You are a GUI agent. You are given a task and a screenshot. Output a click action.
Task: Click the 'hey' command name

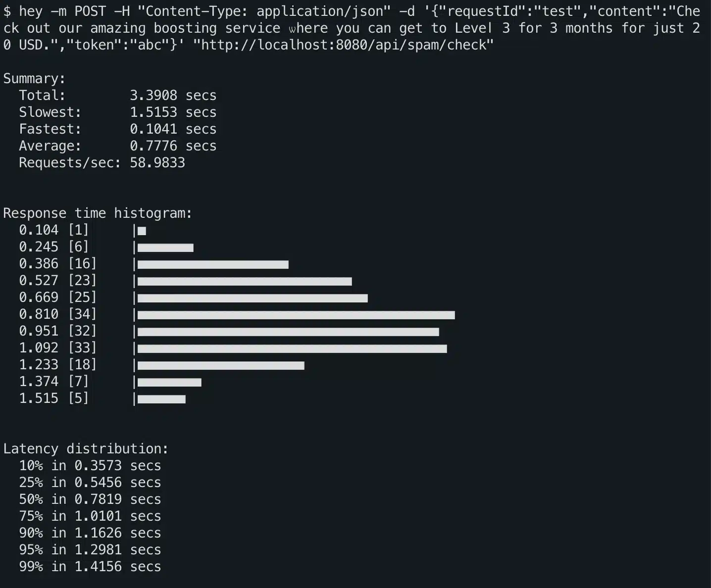[x=31, y=11]
